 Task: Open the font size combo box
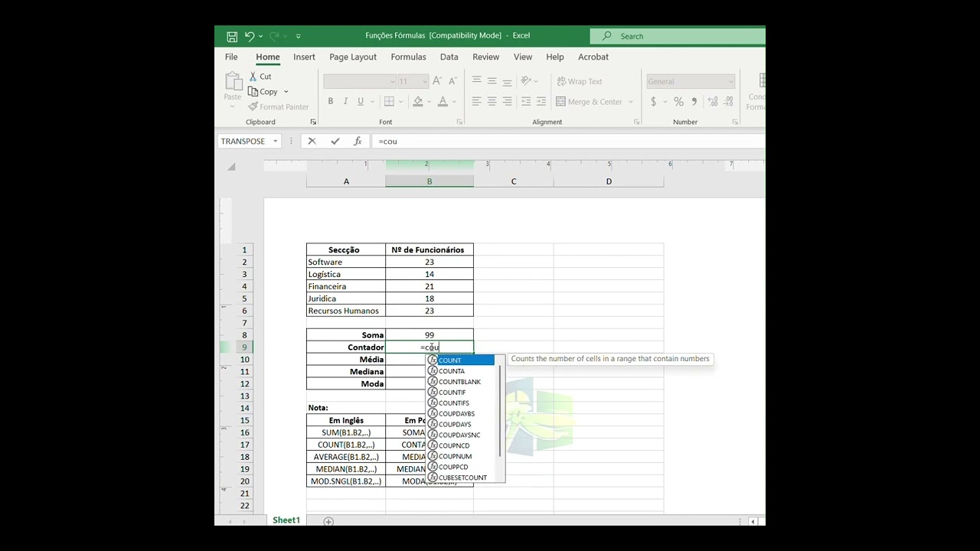[x=413, y=81]
